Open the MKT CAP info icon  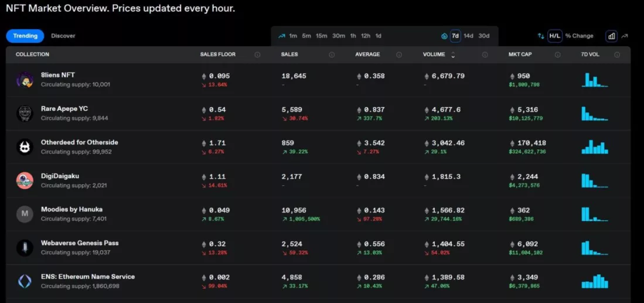click(x=557, y=55)
